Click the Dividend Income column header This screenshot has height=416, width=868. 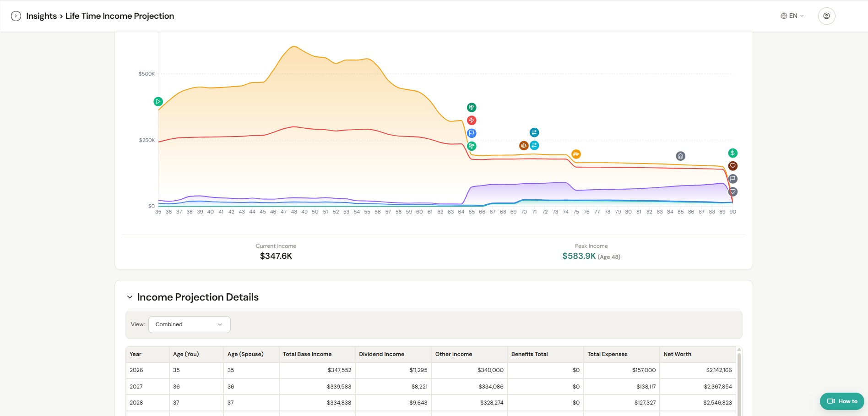pyautogui.click(x=393, y=354)
